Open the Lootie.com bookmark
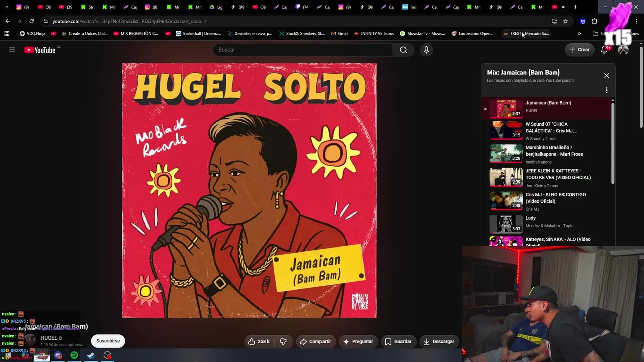This screenshot has height=362, width=644. coord(472,34)
